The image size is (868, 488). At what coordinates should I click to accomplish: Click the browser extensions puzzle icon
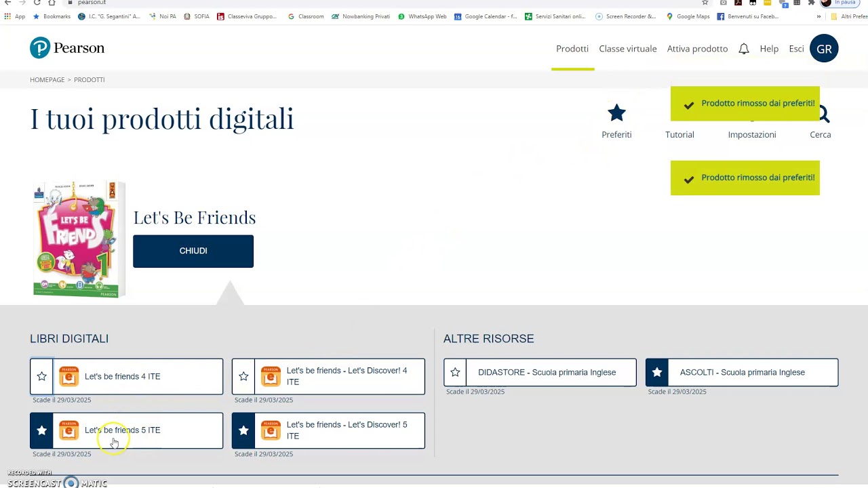811,3
